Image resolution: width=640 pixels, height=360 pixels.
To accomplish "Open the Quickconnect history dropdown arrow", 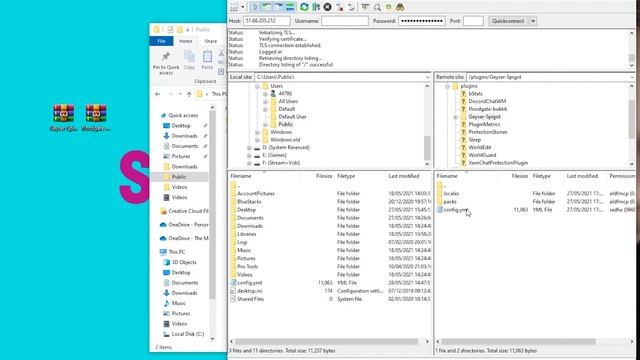I will (533, 21).
